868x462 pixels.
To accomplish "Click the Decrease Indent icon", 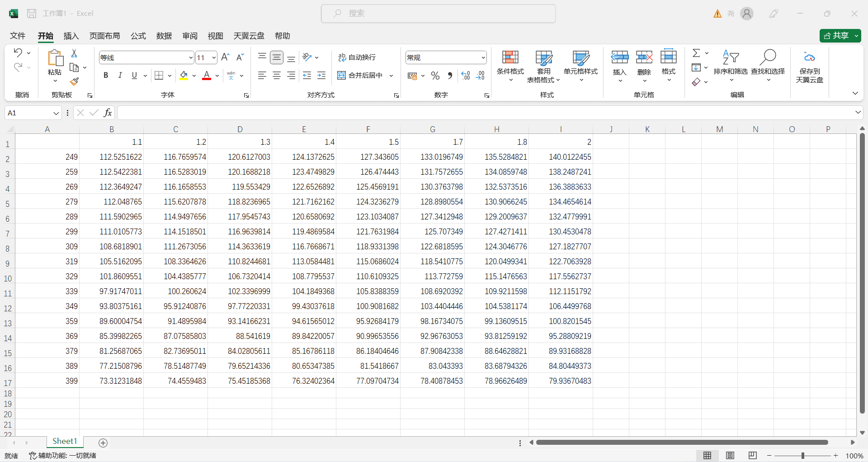I will (307, 76).
